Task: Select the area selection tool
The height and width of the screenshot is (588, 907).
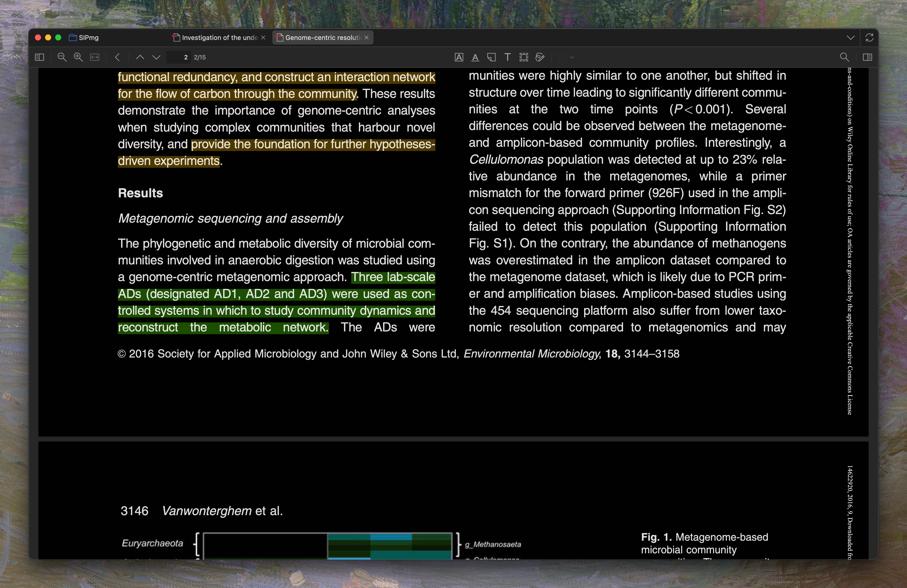Action: click(524, 57)
